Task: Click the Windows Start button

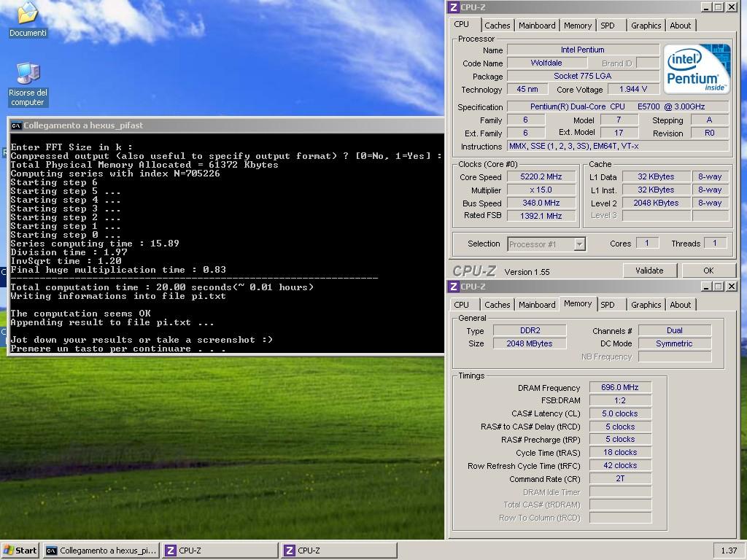Action: [x=20, y=551]
